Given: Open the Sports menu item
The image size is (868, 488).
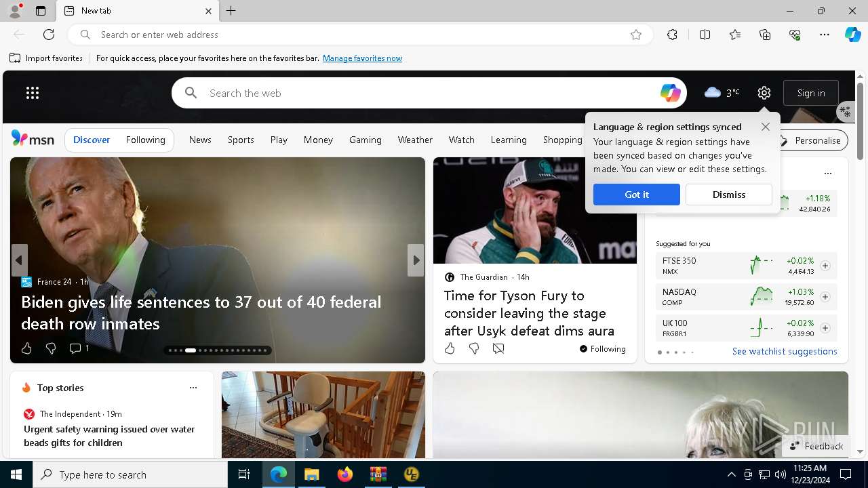Looking at the screenshot, I should 241,140.
